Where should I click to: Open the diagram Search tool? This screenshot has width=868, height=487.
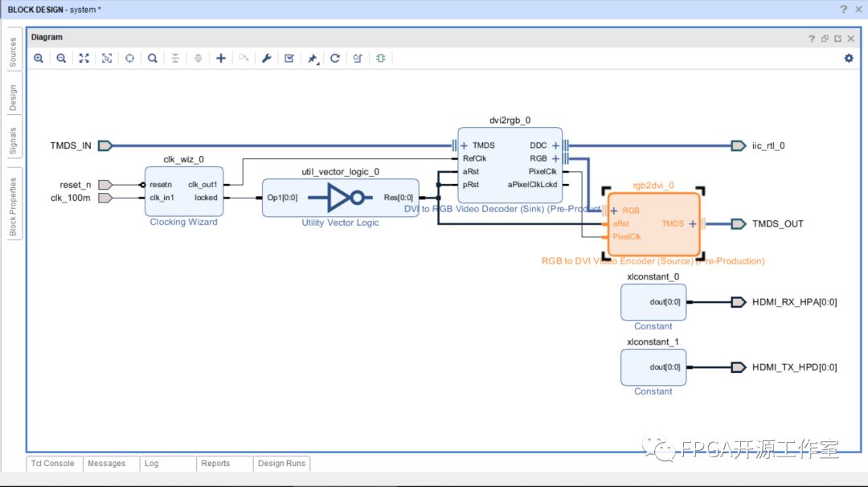(x=152, y=59)
